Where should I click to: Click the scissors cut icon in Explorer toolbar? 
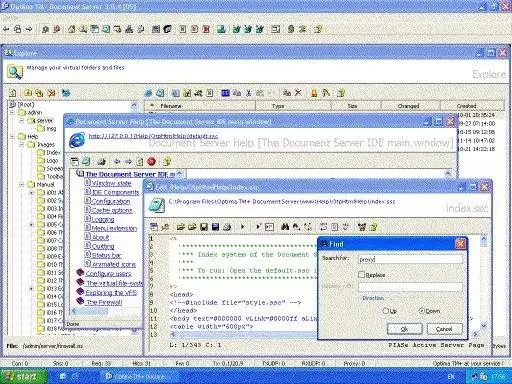pyautogui.click(x=249, y=93)
